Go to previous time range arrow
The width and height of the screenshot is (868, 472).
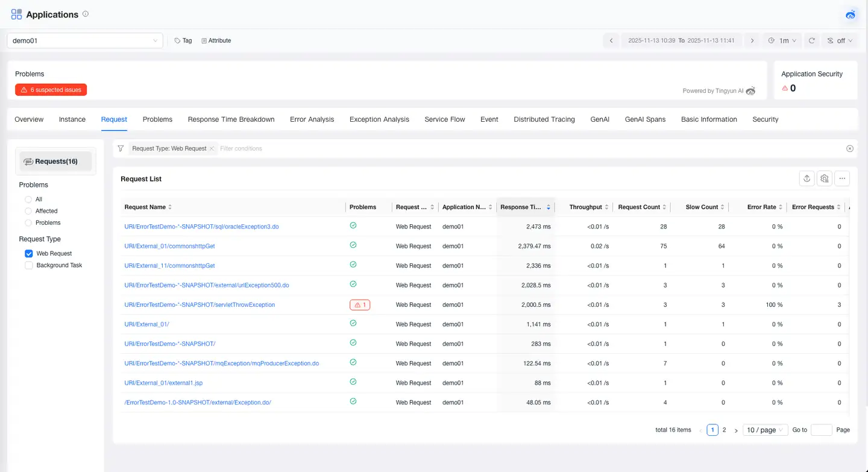(x=611, y=40)
